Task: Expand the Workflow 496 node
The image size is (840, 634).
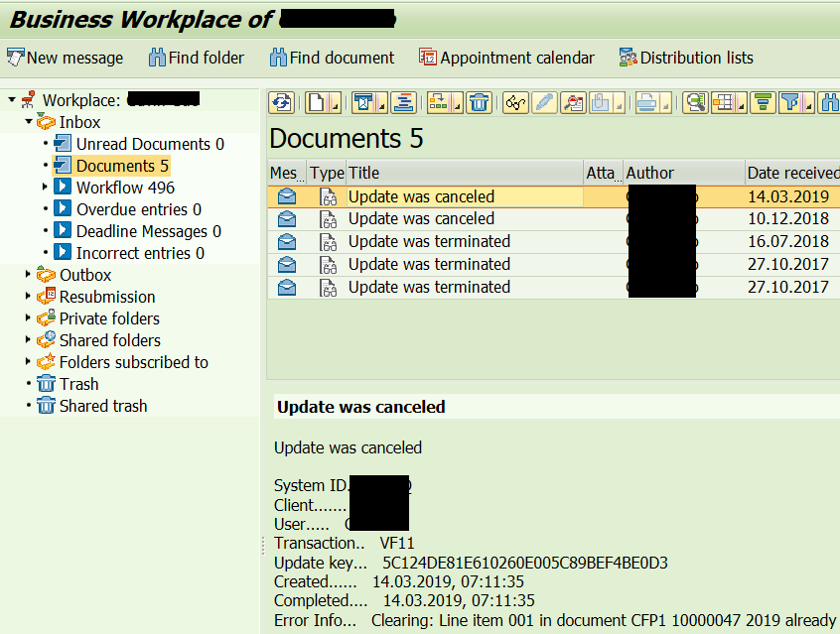Action: pyautogui.click(x=44, y=187)
